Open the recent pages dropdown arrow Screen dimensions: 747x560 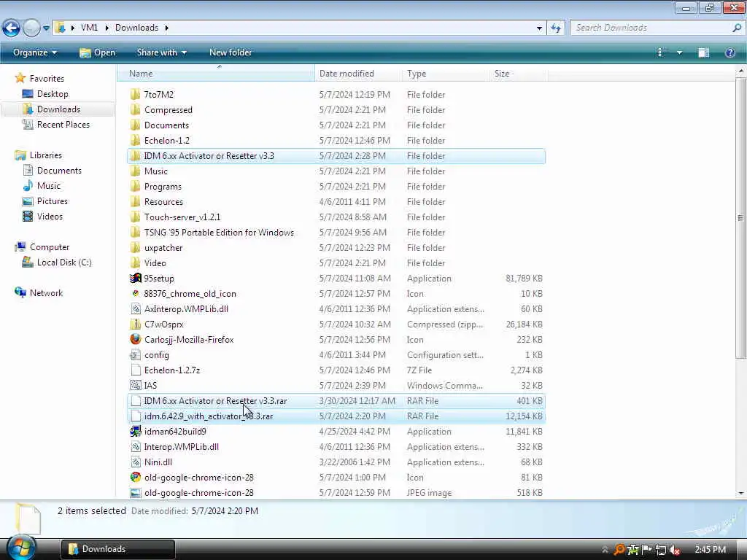(46, 28)
